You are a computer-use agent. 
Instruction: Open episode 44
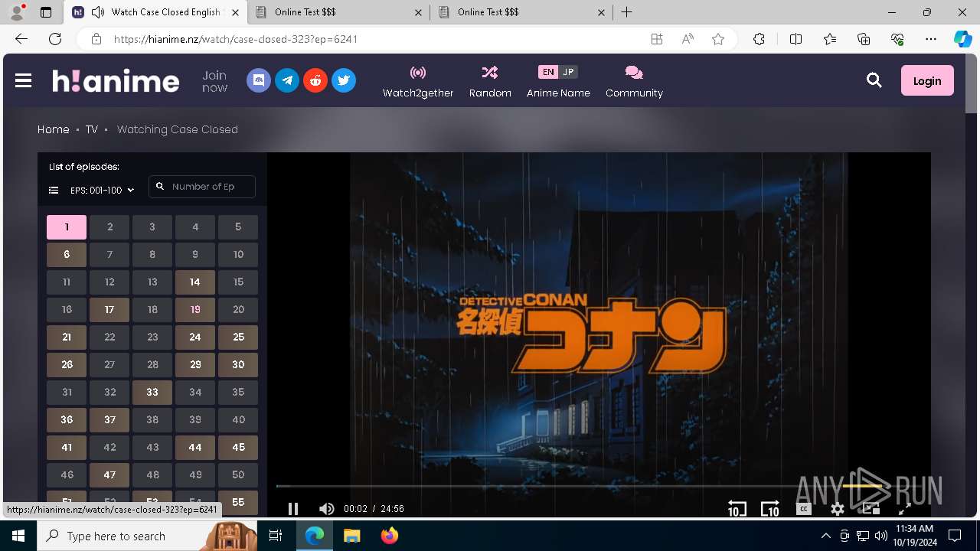pyautogui.click(x=195, y=448)
